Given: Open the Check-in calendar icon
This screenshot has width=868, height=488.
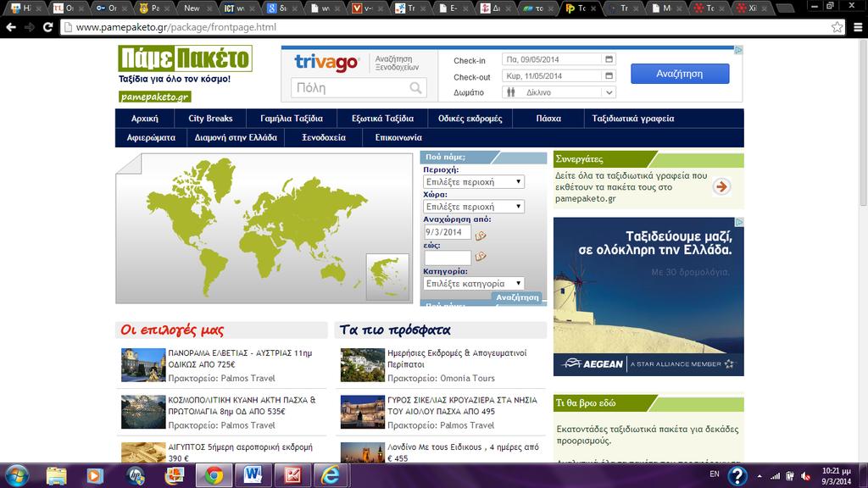Looking at the screenshot, I should click(x=609, y=59).
